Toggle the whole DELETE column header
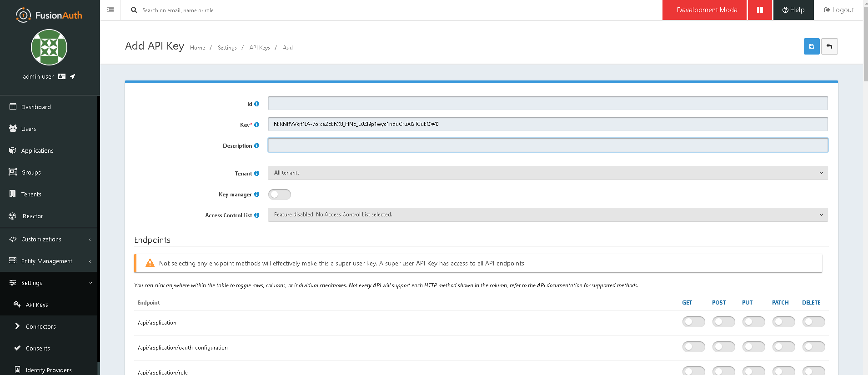This screenshot has width=868, height=375. [811, 303]
